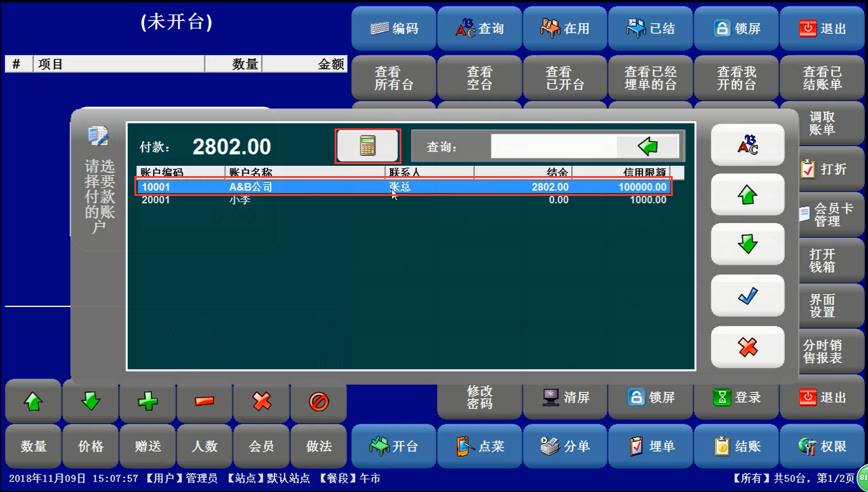Move selection up with dialog green up arrow

pos(747,195)
